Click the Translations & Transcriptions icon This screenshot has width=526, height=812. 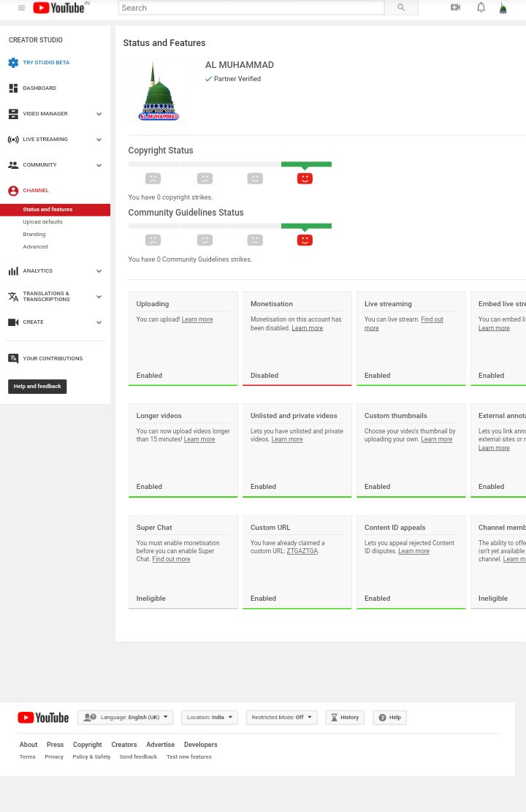pyautogui.click(x=13, y=296)
